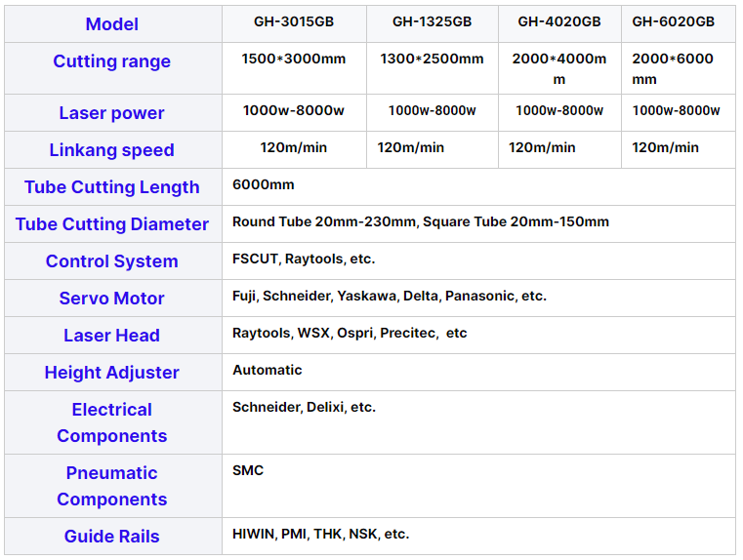Image resolution: width=743 pixels, height=560 pixels.
Task: Click the 'Linkang speed' row label
Action: [112, 150]
